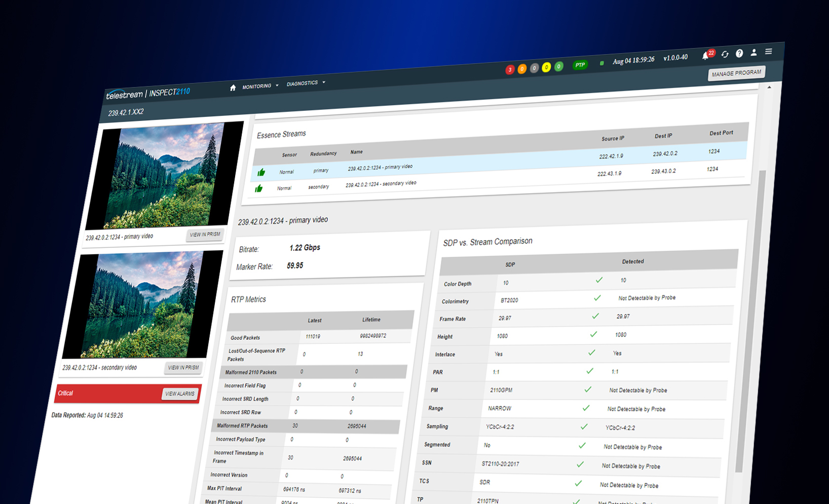Click the Colorimetry checkmark icon

tap(597, 298)
